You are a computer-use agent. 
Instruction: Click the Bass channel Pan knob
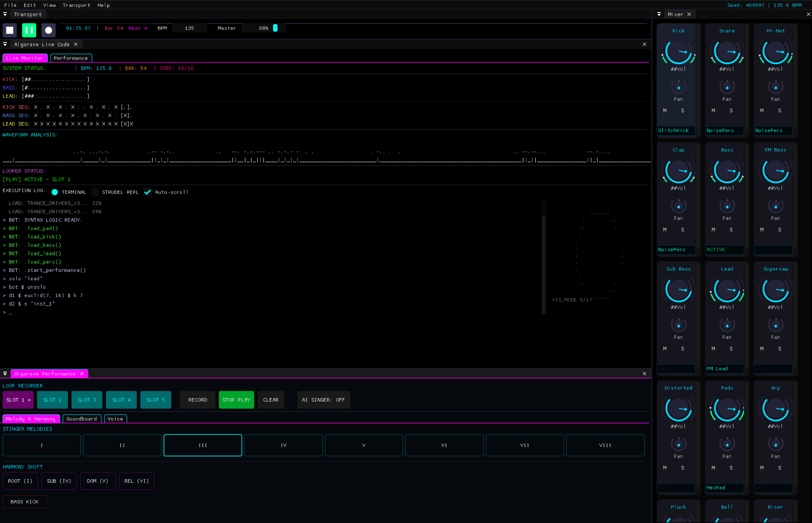pos(727,206)
